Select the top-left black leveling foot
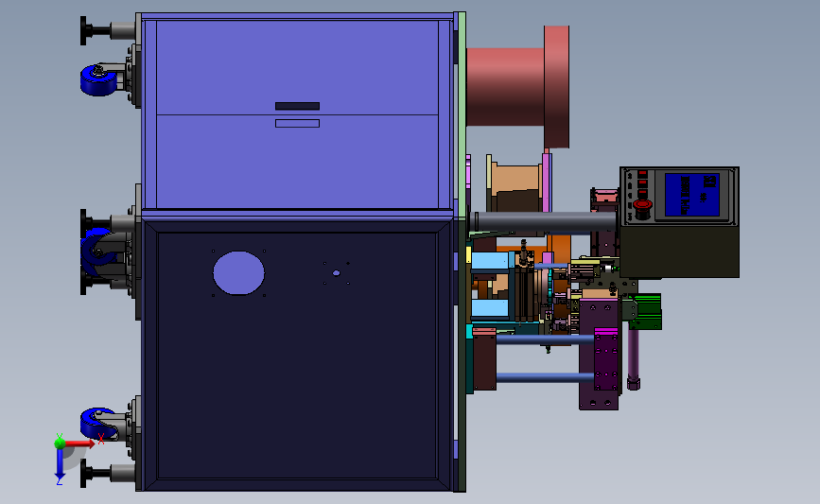Image resolution: width=820 pixels, height=504 pixels. pyautogui.click(x=97, y=30)
